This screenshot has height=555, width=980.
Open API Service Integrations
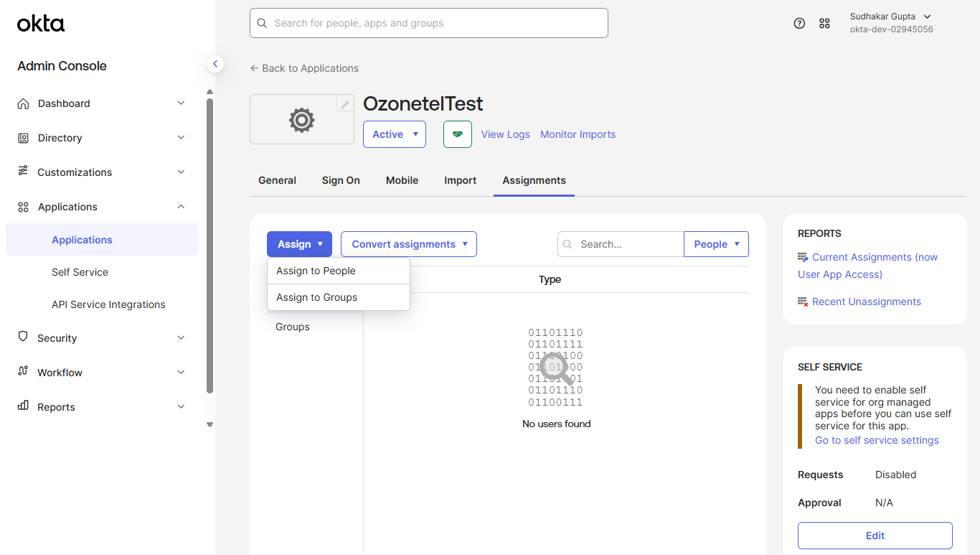(108, 304)
